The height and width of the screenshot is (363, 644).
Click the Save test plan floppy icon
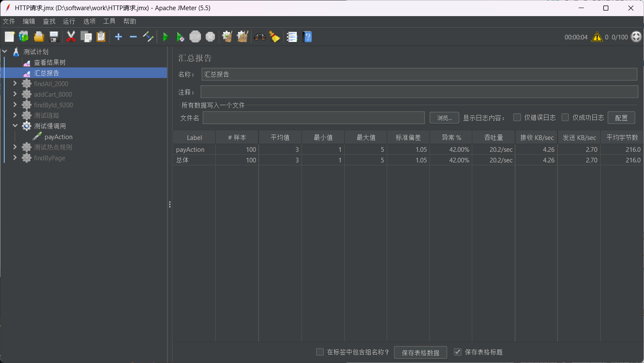click(54, 37)
